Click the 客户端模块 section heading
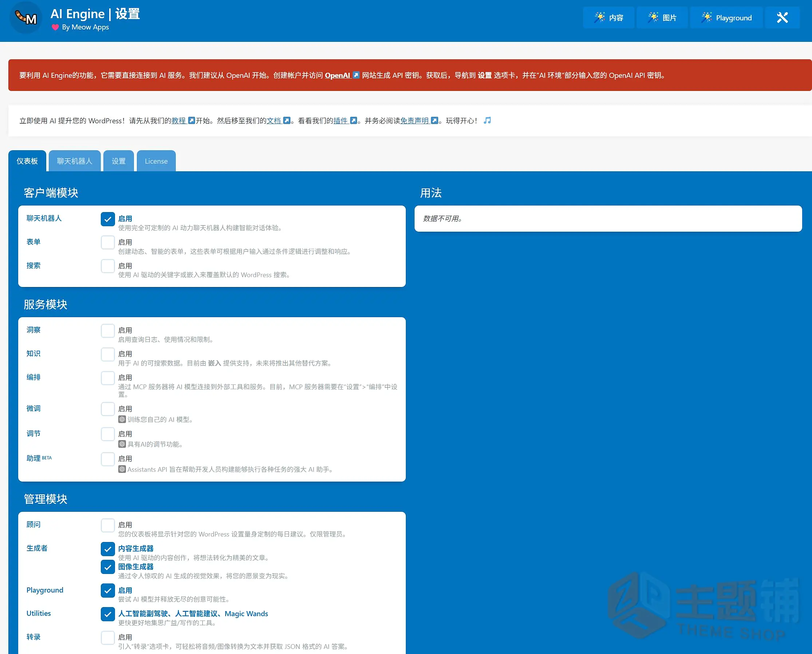This screenshot has height=654, width=812. click(51, 193)
